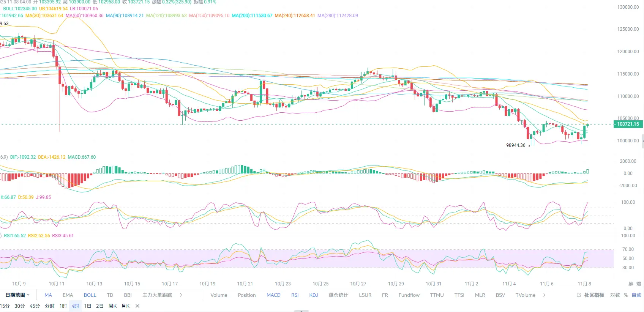
Task: Expand more sub-indicators with the chevron after TVolume
Action: click(544, 295)
